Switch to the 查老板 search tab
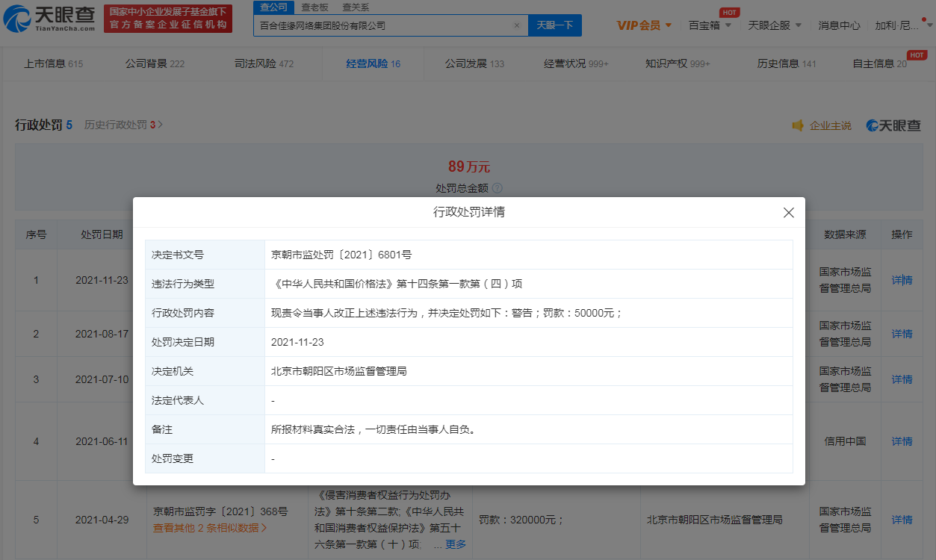Viewport: 936px width, 560px height. coord(314,7)
